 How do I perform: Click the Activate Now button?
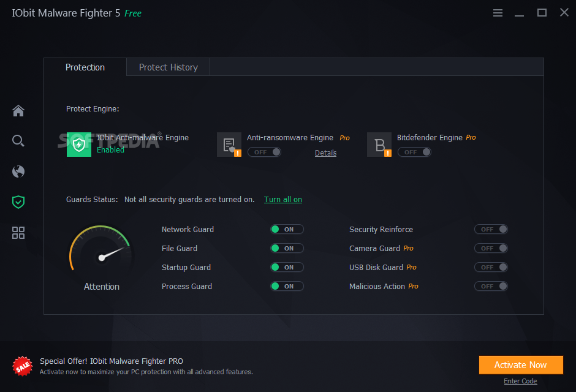pos(521,365)
